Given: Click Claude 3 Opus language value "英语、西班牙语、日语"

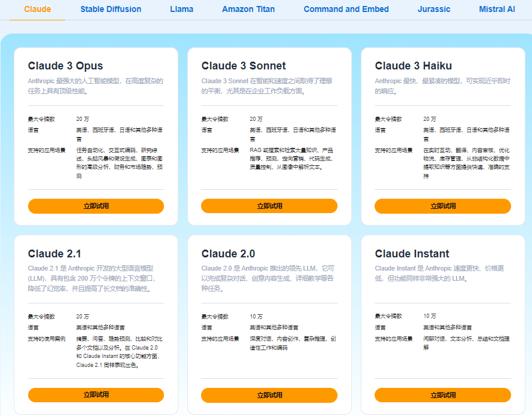Looking at the screenshot, I should click(x=119, y=134).
